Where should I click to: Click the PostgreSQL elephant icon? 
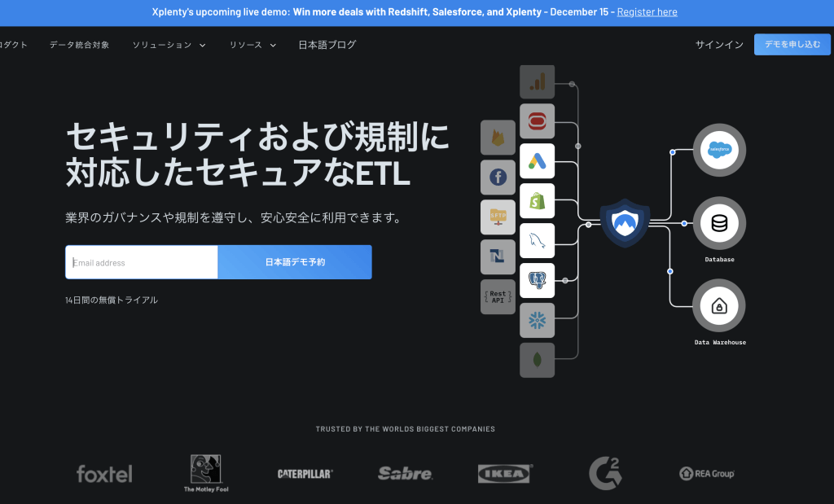click(538, 281)
